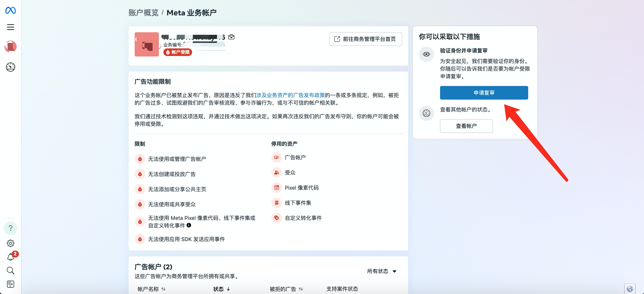The width and height of the screenshot is (644, 294).
Task: Click the 这些广告帐户为商务管理平台所拥有或共享 description
Action: (186, 276)
